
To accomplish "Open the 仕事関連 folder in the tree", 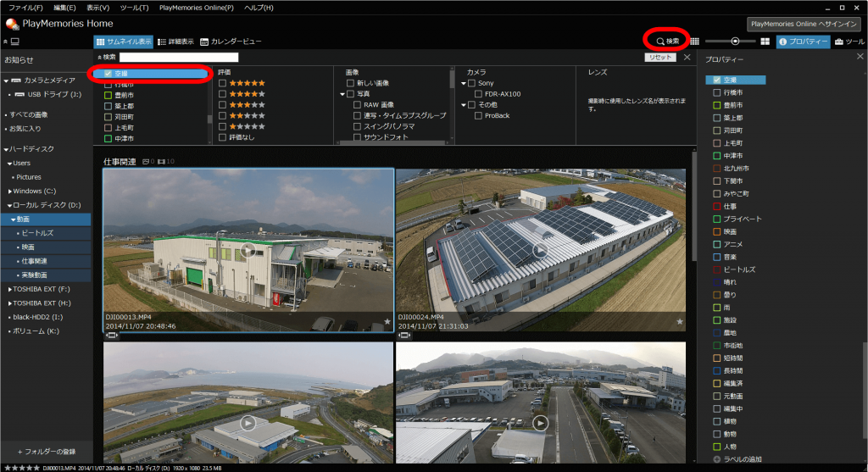I will 34,261.
